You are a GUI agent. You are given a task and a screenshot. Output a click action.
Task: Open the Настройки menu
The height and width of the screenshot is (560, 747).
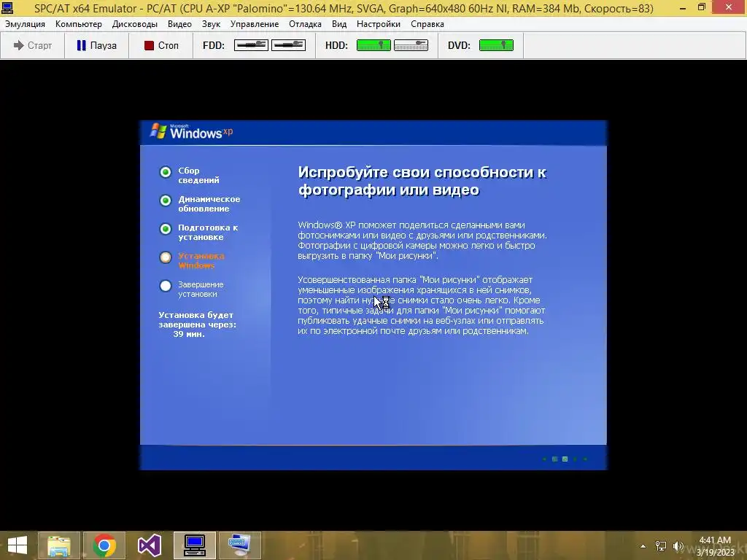(x=379, y=24)
